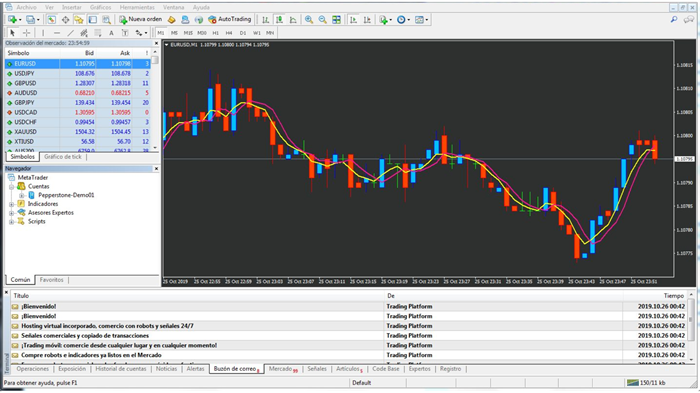Open the Noticias terminal tab
The height and width of the screenshot is (393, 700).
point(167,369)
